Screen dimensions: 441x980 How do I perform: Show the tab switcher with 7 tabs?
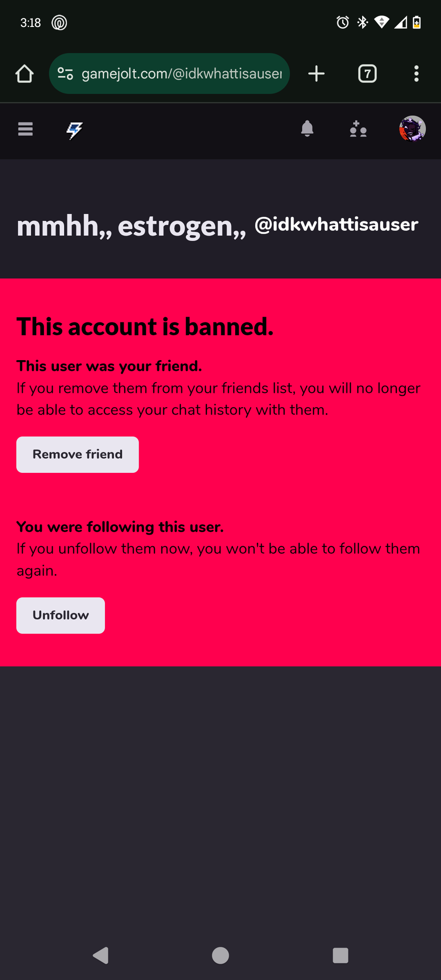coord(367,73)
